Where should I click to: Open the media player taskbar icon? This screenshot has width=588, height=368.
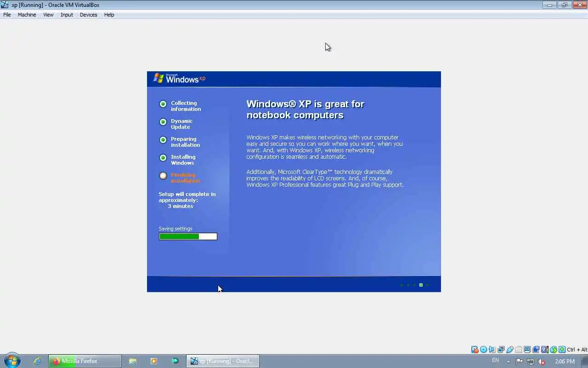153,361
